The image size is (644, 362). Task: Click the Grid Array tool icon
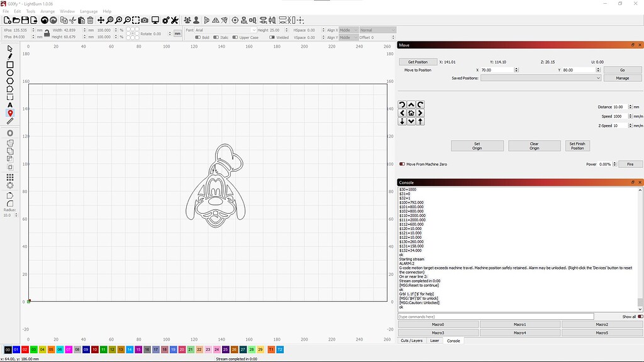point(10,177)
